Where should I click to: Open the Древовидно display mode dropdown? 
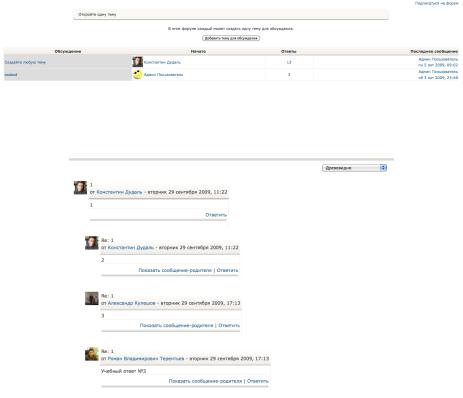(x=354, y=168)
